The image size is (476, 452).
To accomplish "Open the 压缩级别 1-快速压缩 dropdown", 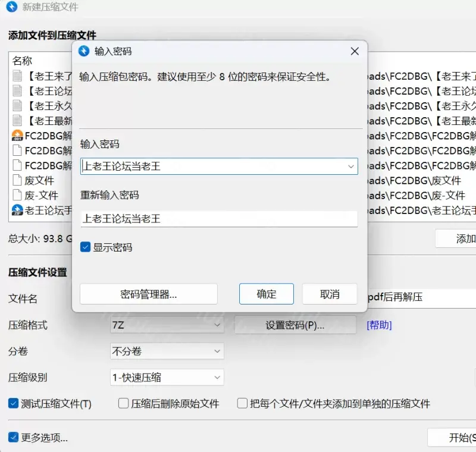I will point(167,378).
